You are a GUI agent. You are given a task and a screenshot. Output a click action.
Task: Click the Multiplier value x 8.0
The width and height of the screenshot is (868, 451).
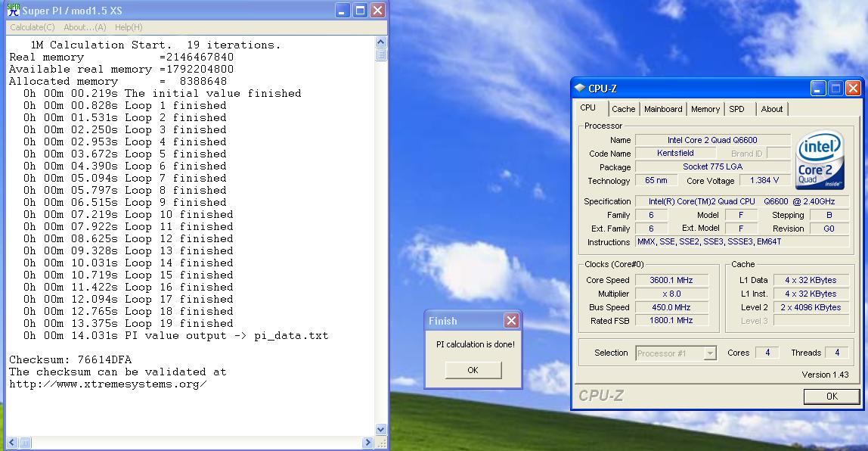tap(671, 294)
